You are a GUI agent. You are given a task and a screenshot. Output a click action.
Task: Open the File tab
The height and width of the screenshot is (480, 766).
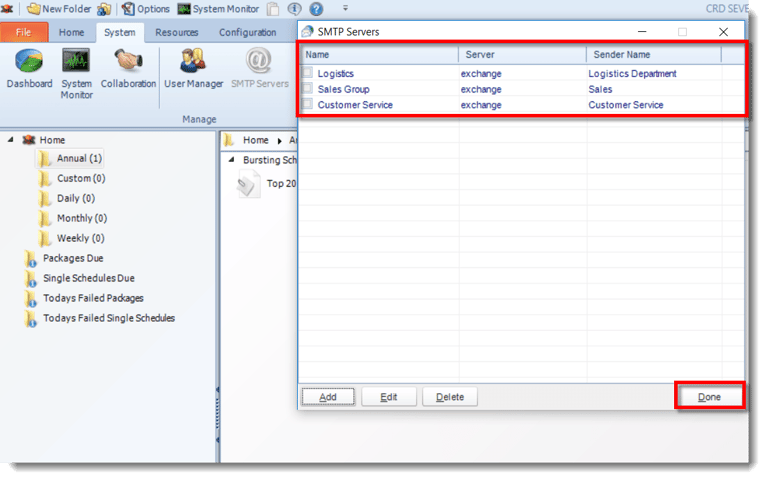24,32
